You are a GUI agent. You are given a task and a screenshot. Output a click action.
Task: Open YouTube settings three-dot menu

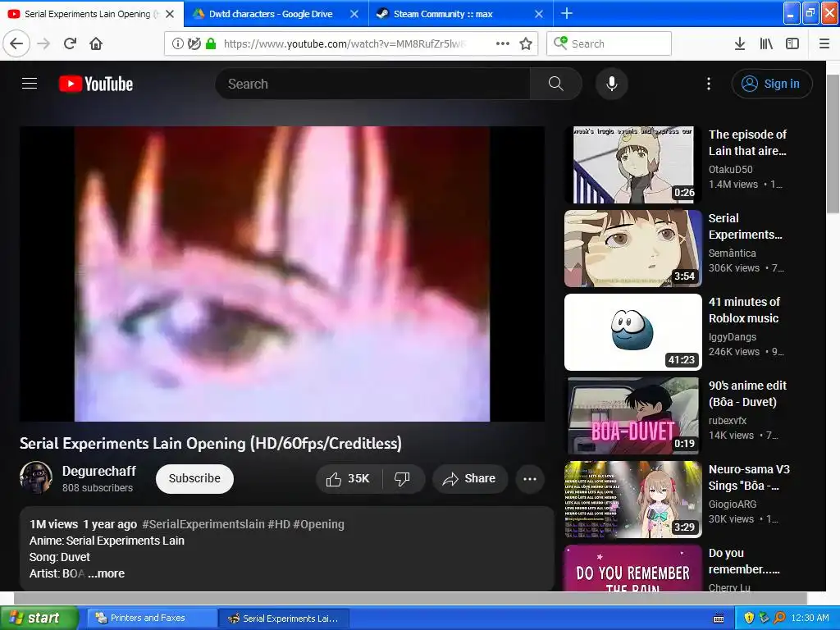709,84
